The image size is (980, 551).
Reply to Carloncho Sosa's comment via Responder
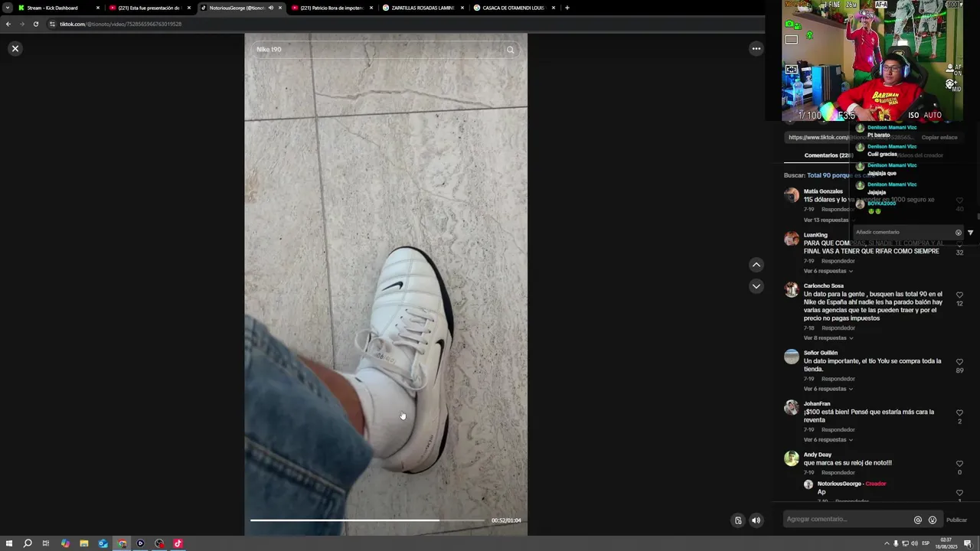(838, 328)
